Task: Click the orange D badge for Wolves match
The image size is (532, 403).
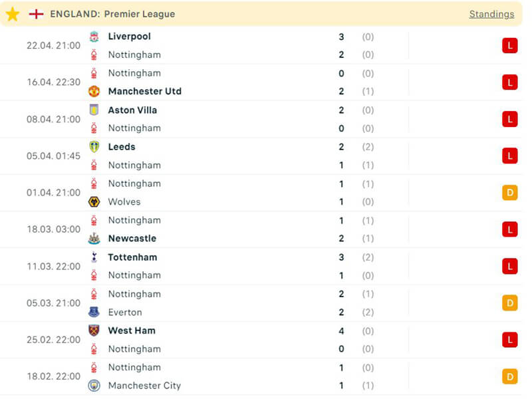Action: click(x=509, y=193)
